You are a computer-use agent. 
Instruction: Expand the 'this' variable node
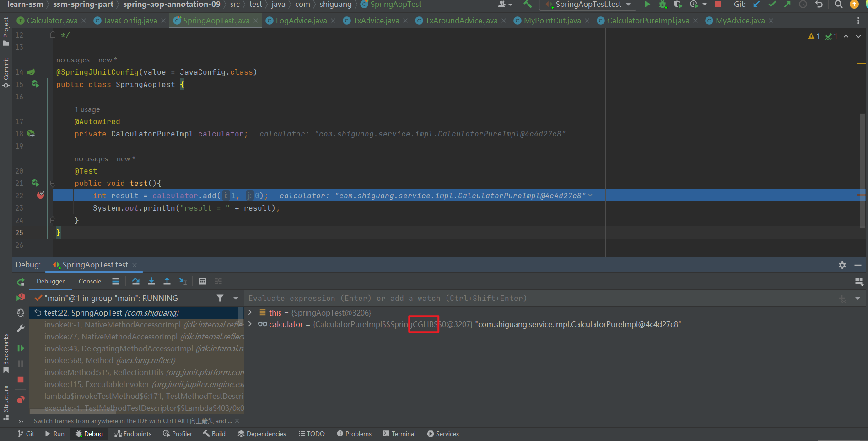point(250,312)
